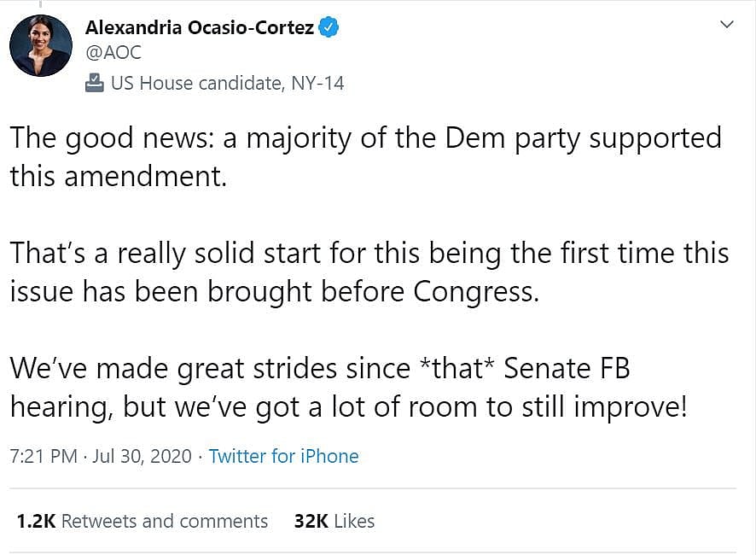This screenshot has height=555, width=756.
Task: Click the 32K like count number
Action: (311, 521)
